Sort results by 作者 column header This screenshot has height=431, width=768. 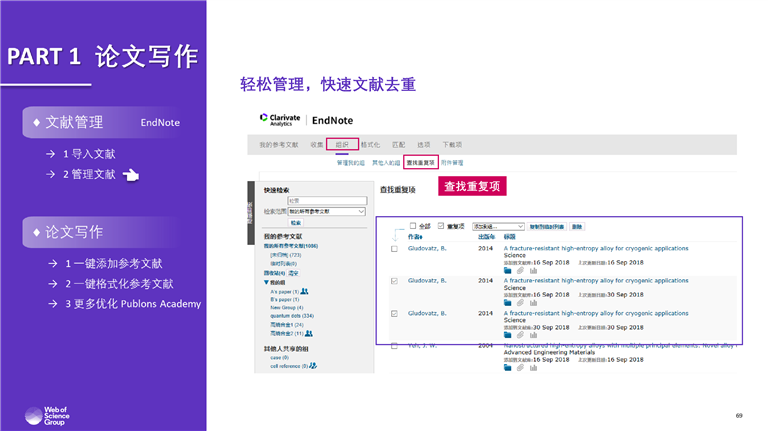pos(415,237)
